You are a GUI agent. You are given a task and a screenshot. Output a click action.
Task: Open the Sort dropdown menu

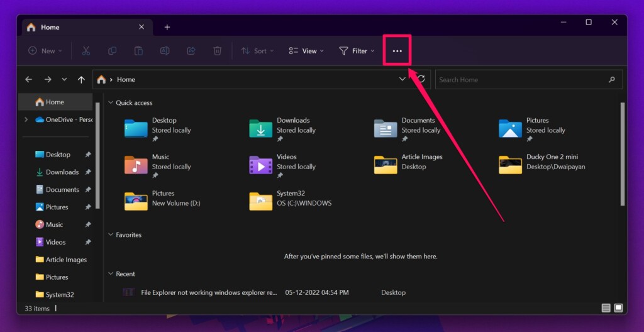258,51
